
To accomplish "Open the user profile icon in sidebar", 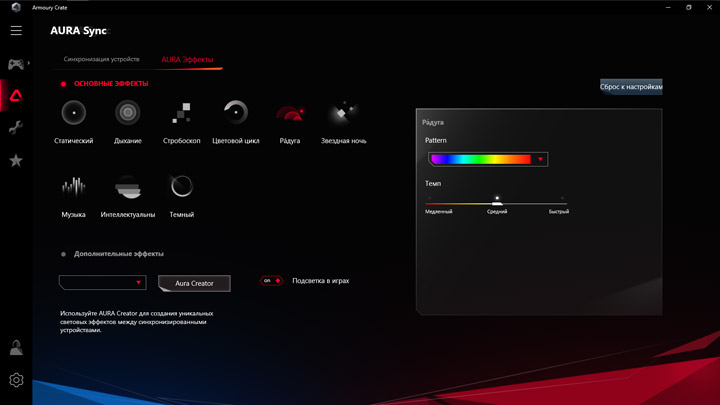I will tap(16, 348).
